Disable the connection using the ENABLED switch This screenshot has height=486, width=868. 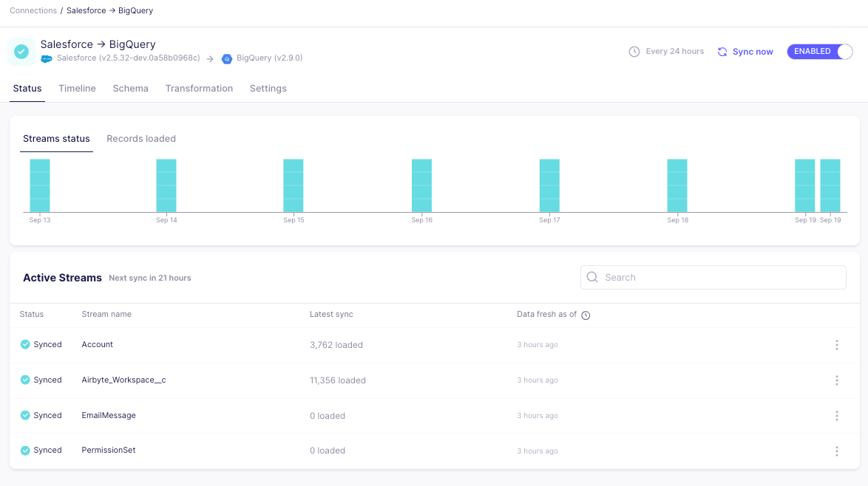(820, 52)
